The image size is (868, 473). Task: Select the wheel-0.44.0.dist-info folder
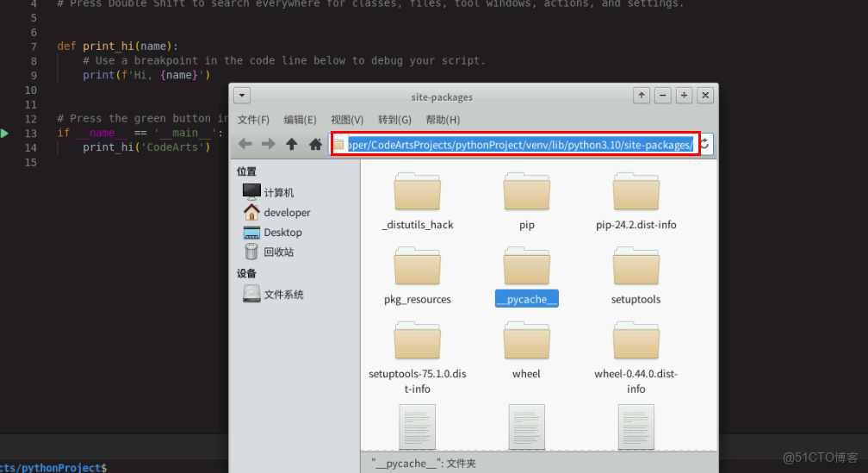[x=636, y=358]
